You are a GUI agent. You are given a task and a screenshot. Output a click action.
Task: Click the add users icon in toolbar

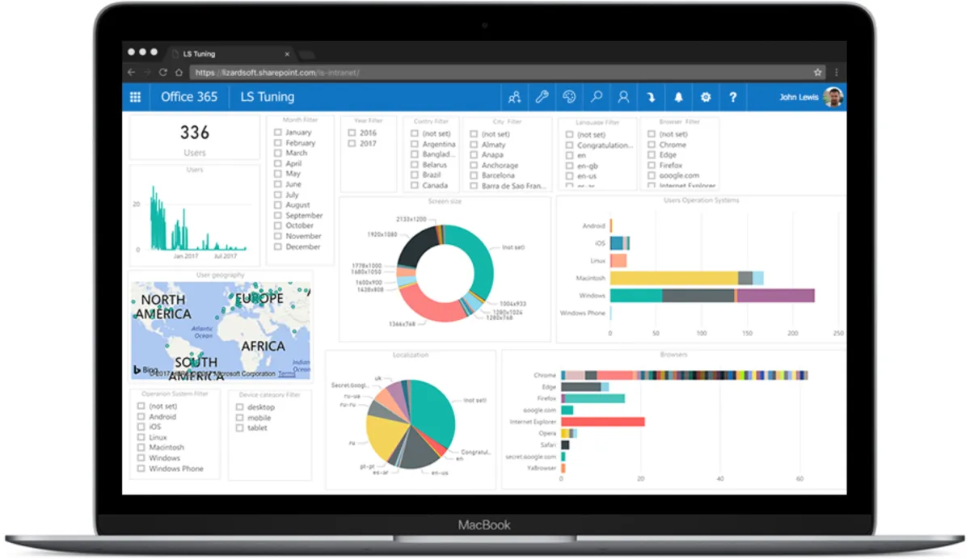[515, 97]
